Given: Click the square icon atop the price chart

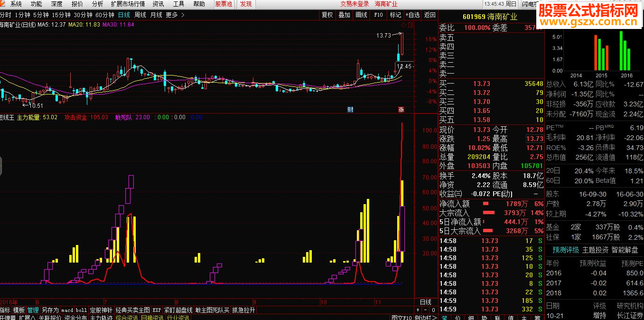Looking at the screenshot, I should [411, 25].
